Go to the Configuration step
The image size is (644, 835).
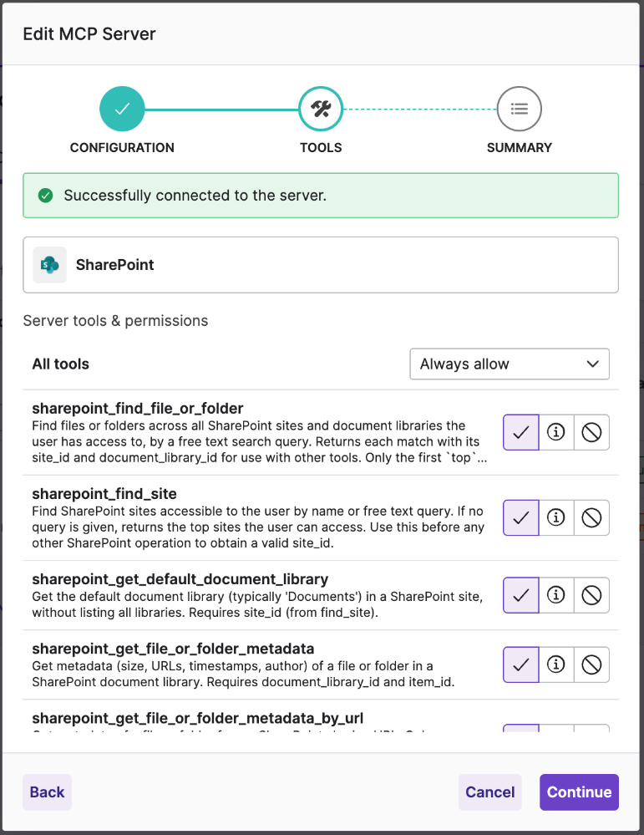[122, 109]
